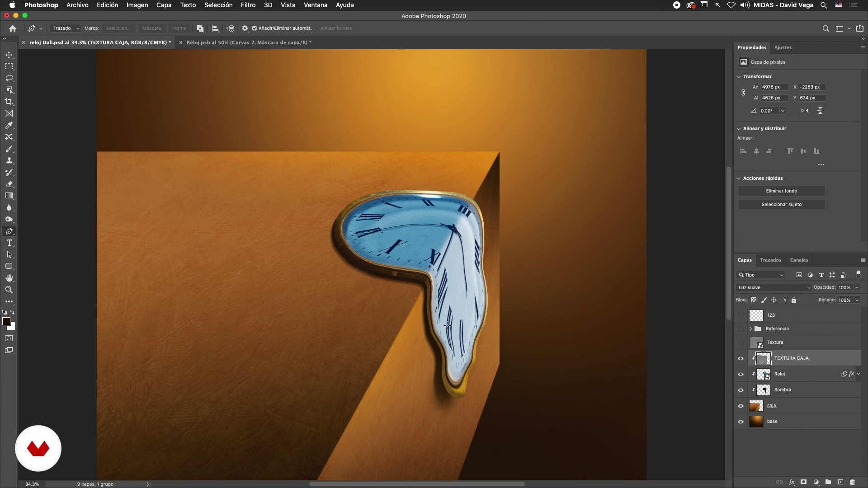Image resolution: width=868 pixels, height=488 pixels.
Task: Click the Home icon in options bar
Action: point(13,28)
